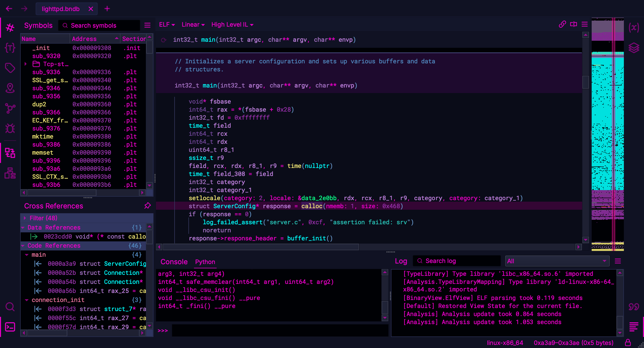Open the navigation back arrow icon
644x348 pixels.
pyautogui.click(x=9, y=8)
